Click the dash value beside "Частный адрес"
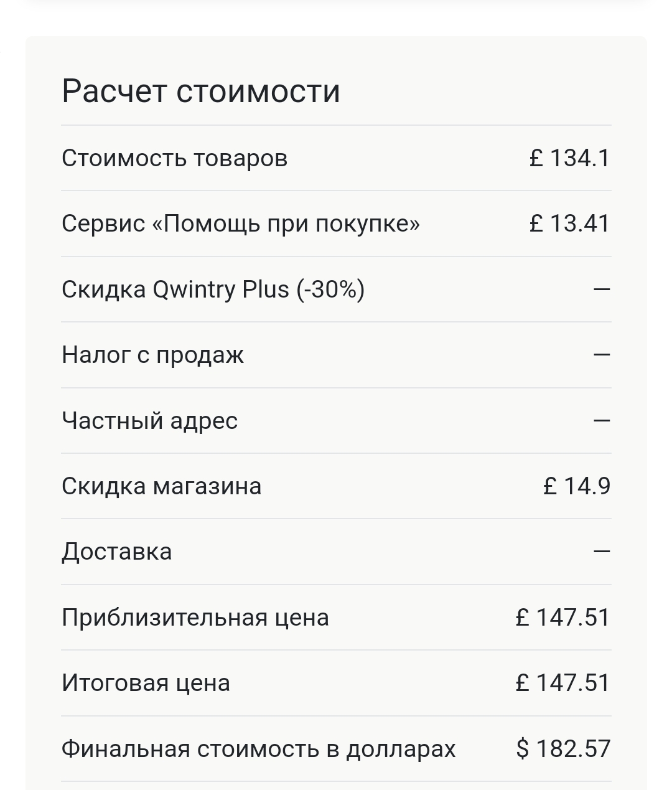This screenshot has width=672, height=790. pos(602,421)
